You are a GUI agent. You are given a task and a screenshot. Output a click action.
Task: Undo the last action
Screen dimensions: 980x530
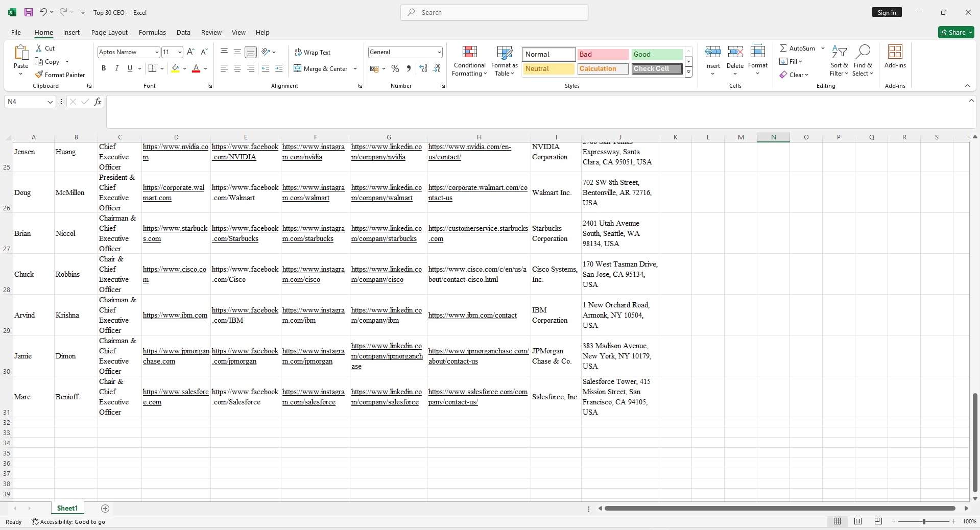pos(43,12)
